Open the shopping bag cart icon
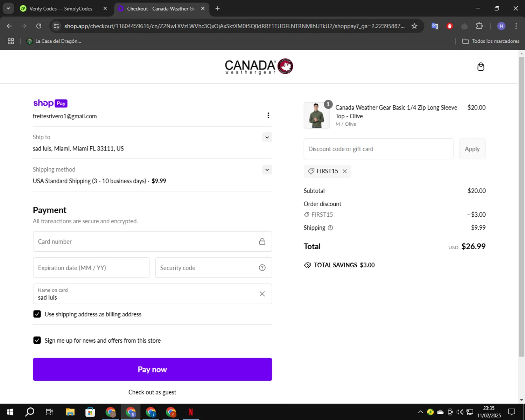 (x=481, y=66)
